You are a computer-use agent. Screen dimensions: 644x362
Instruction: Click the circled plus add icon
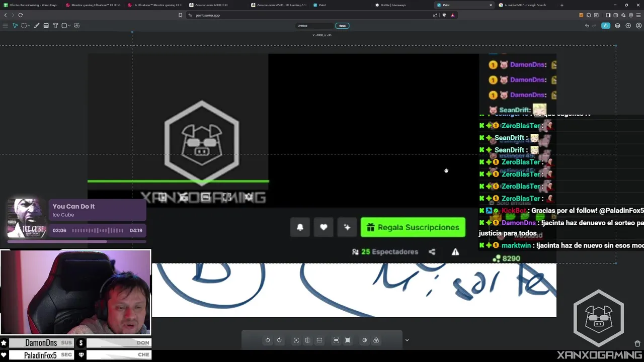point(628,26)
